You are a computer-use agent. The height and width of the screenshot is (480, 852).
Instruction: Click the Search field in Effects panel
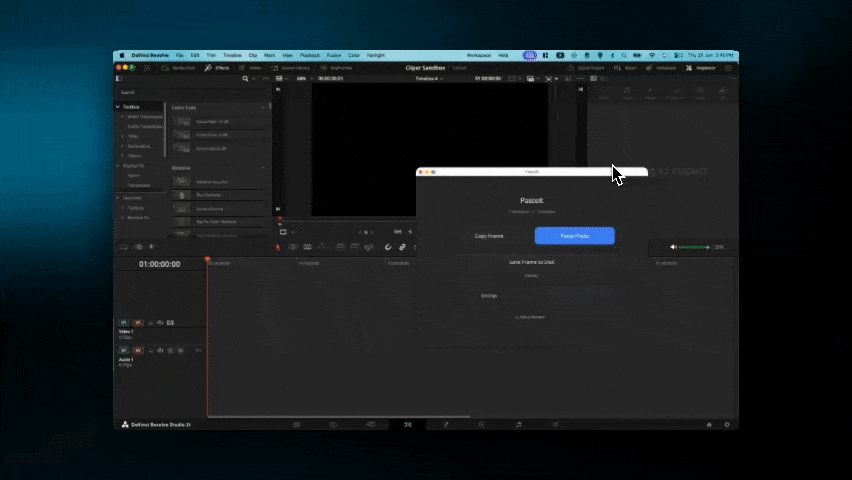(x=193, y=92)
